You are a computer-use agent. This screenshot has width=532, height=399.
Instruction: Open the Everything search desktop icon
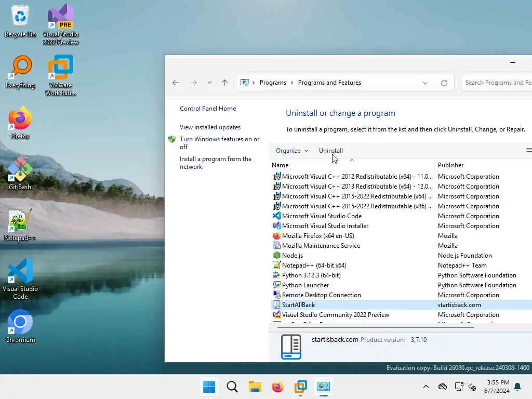coord(20,72)
